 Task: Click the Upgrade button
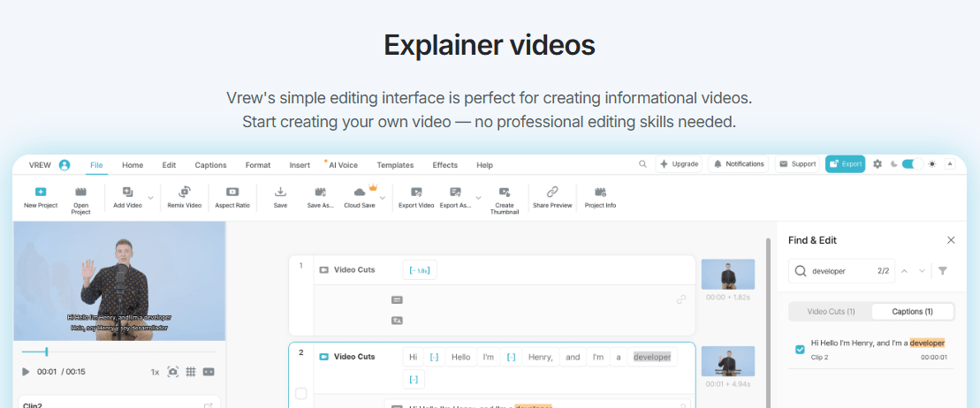click(679, 163)
